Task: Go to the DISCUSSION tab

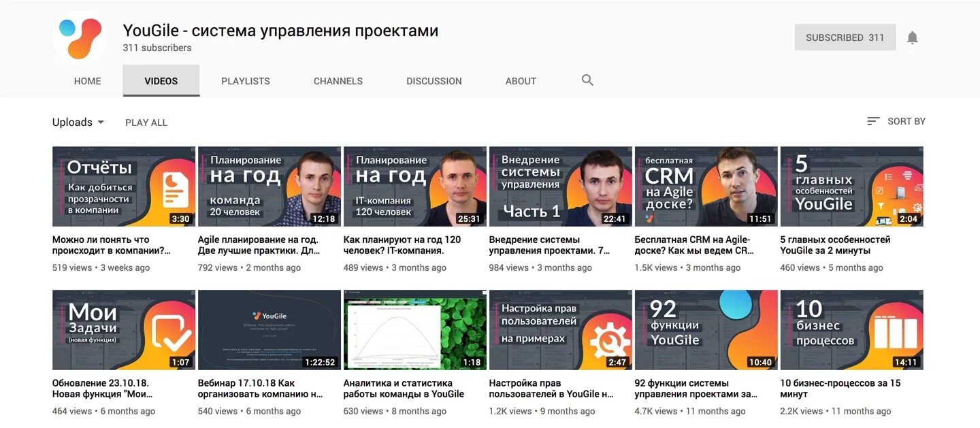Action: click(x=434, y=81)
